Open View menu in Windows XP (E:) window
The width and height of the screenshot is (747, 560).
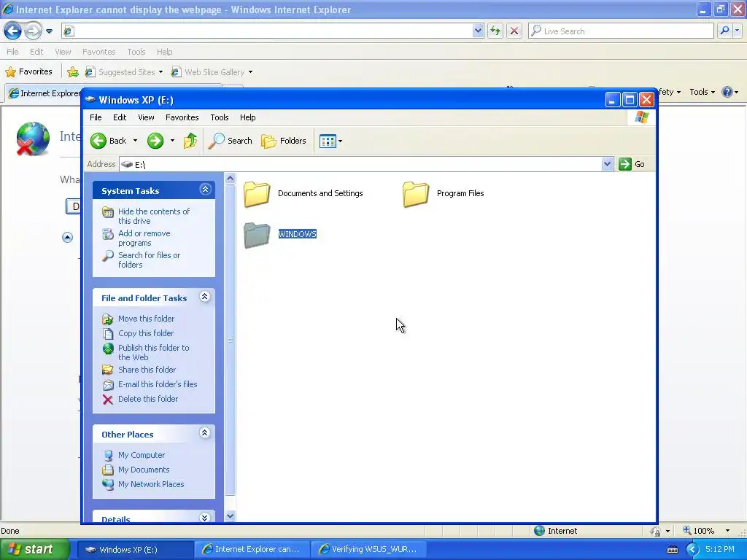click(x=146, y=117)
